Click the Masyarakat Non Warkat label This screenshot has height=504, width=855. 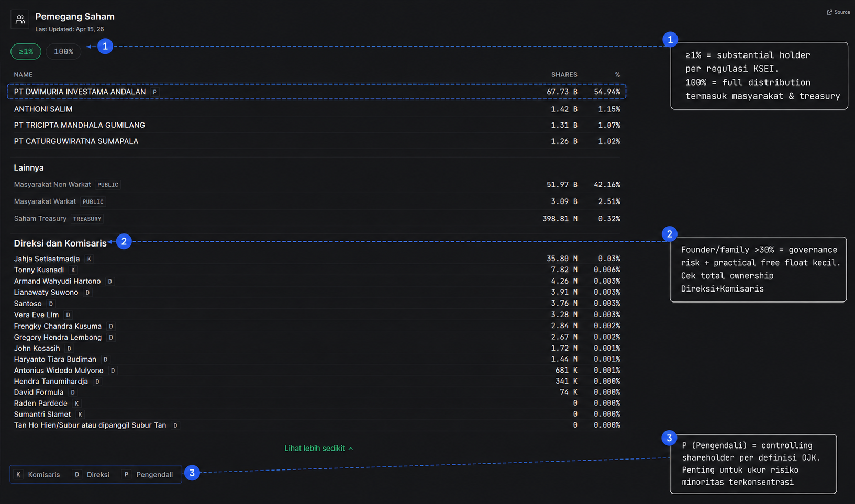(52, 184)
